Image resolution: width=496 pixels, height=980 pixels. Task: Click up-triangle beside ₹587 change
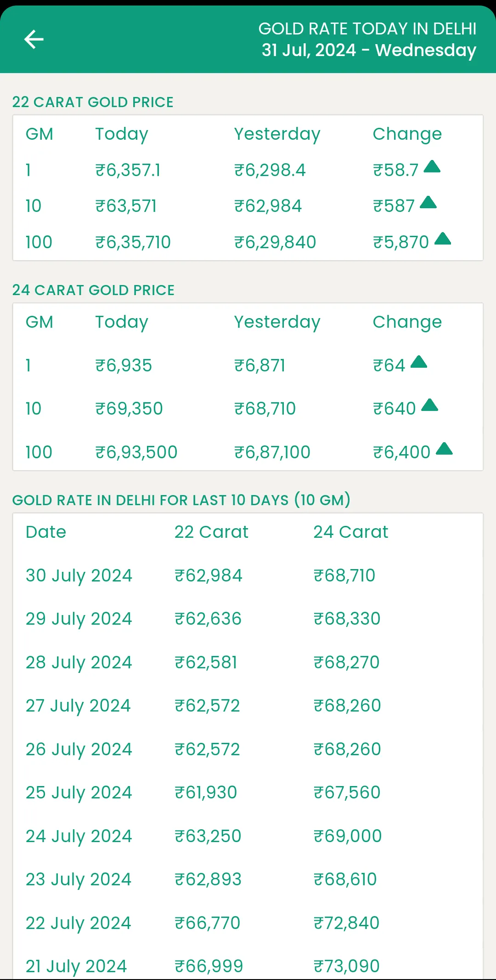pyautogui.click(x=428, y=202)
